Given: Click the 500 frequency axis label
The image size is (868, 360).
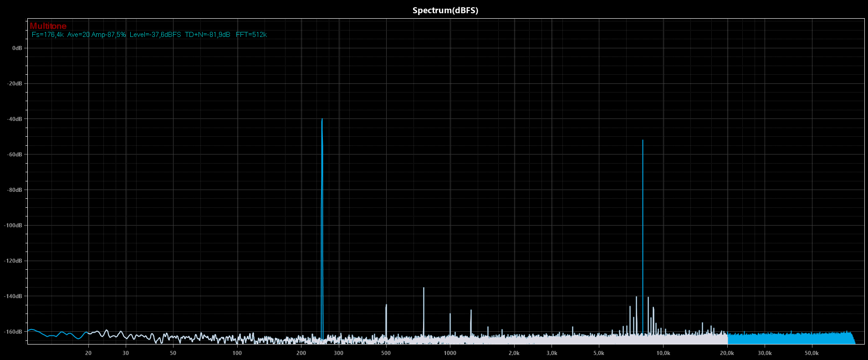Looking at the screenshot, I should tap(386, 353).
